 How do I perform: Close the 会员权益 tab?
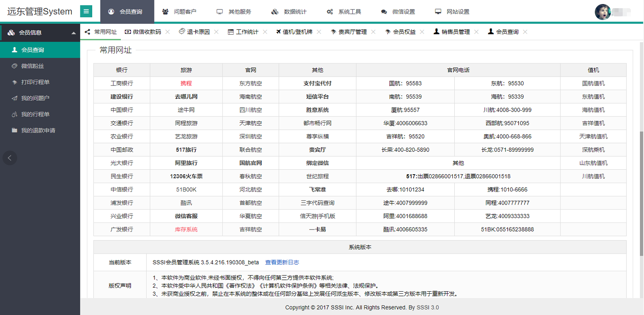click(422, 32)
